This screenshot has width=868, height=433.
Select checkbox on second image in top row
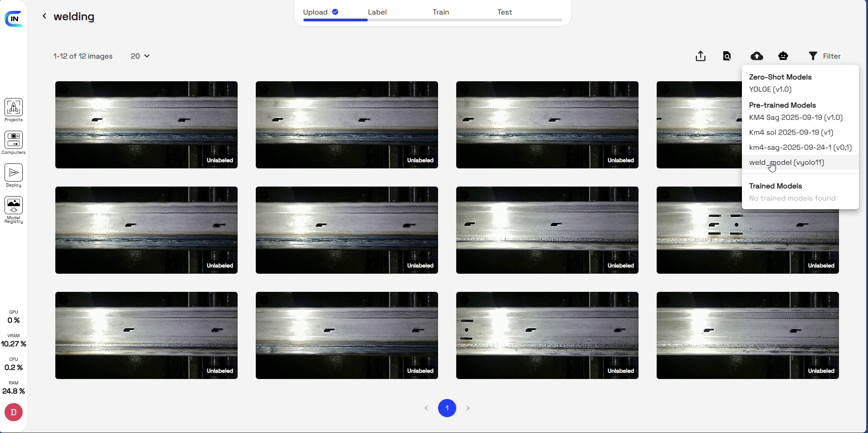264,89
